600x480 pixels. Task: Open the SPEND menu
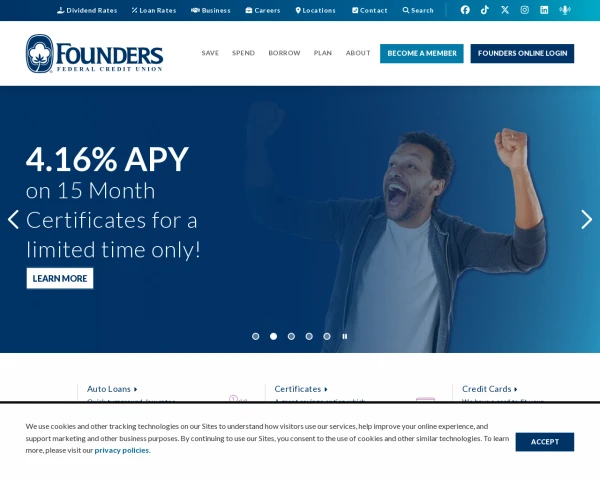pyautogui.click(x=243, y=53)
